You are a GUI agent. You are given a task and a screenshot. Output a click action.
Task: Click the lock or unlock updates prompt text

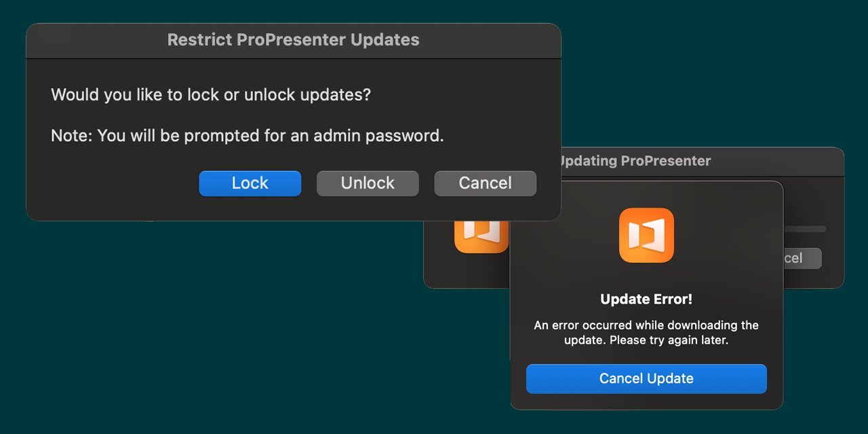210,95
